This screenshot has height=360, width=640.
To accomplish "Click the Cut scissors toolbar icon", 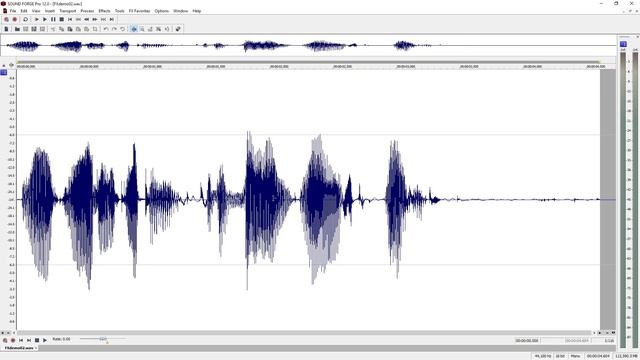I will coord(53,29).
